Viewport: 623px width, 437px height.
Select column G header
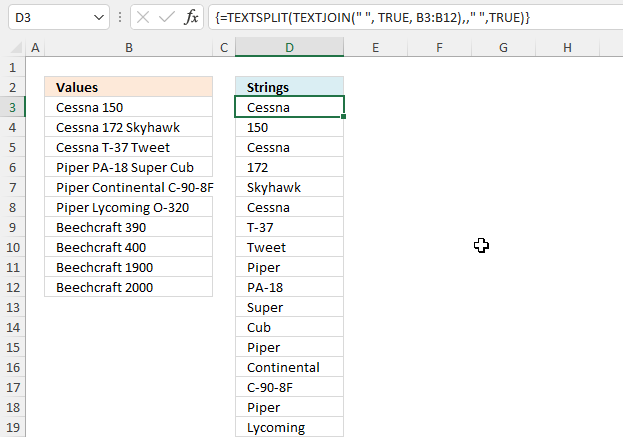(x=503, y=48)
